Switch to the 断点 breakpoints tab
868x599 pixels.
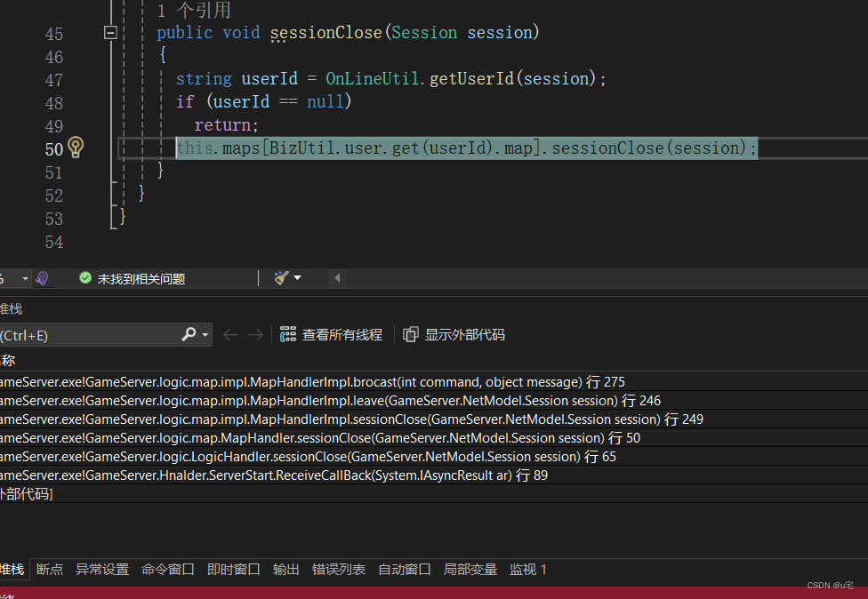click(50, 570)
